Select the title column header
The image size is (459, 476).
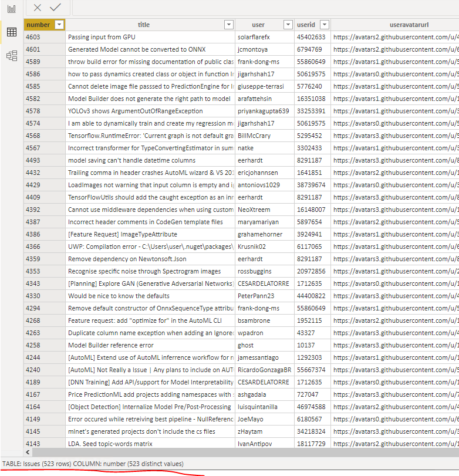[150, 25]
